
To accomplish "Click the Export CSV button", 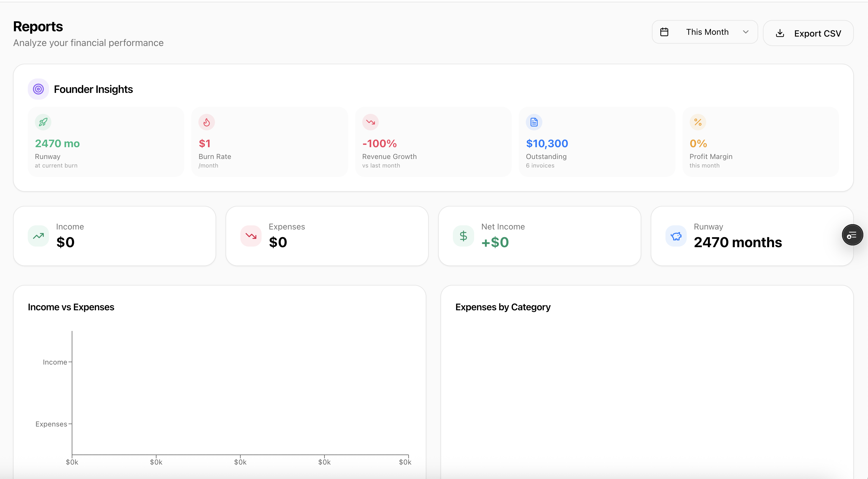I will point(817,33).
